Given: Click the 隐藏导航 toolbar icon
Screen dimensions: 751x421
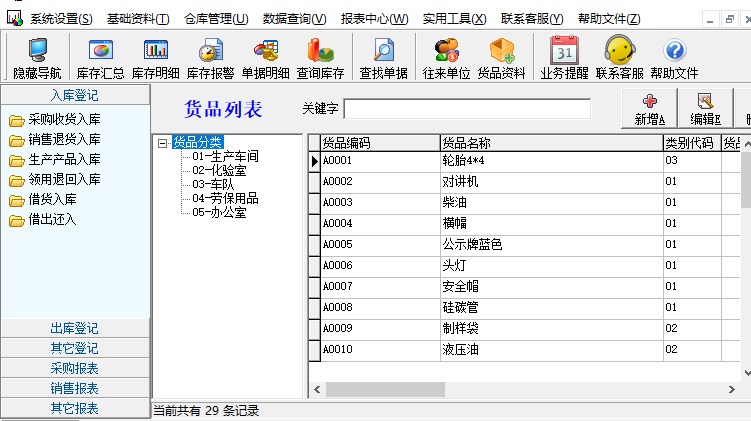Looking at the screenshot, I should (37, 57).
